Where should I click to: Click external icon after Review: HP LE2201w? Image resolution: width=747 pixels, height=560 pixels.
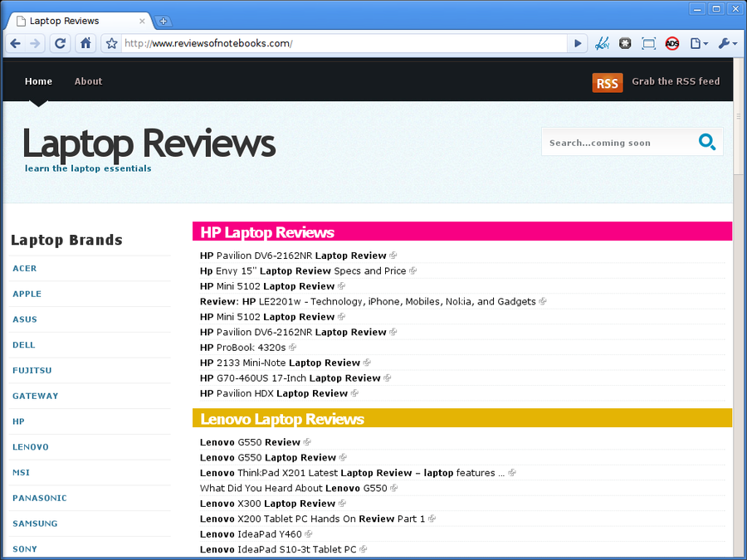[x=543, y=301]
